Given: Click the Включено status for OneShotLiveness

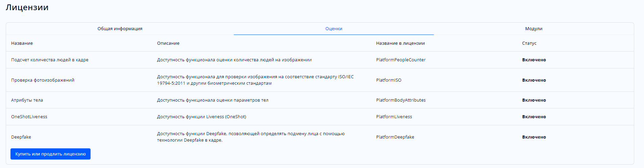Looking at the screenshot, I should click(x=534, y=117).
